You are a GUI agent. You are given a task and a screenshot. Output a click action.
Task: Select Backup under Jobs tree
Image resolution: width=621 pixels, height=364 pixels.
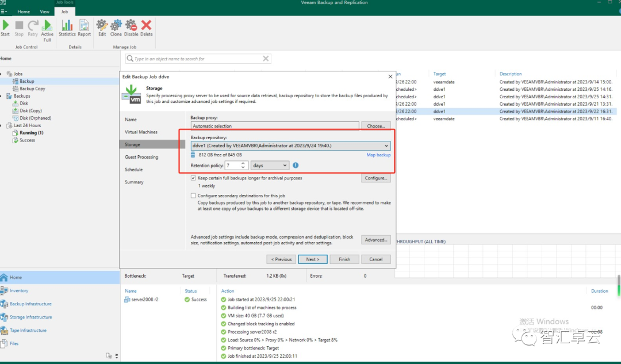pos(27,81)
